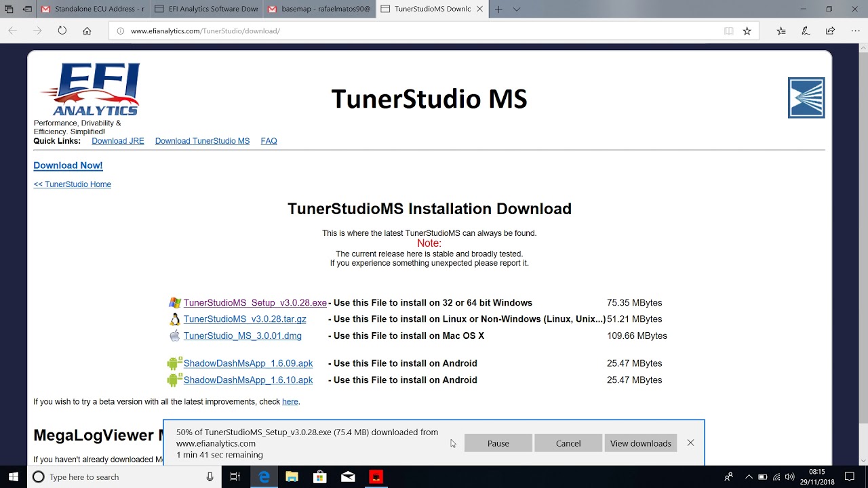This screenshot has height=488, width=868.
Task: Click the red app icon on taskbar
Action: [x=376, y=477]
